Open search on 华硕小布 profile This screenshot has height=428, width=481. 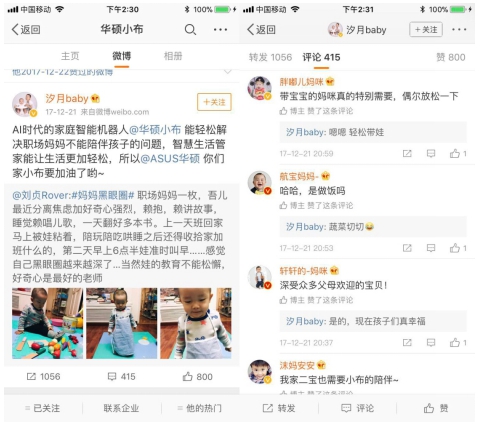coord(190,30)
